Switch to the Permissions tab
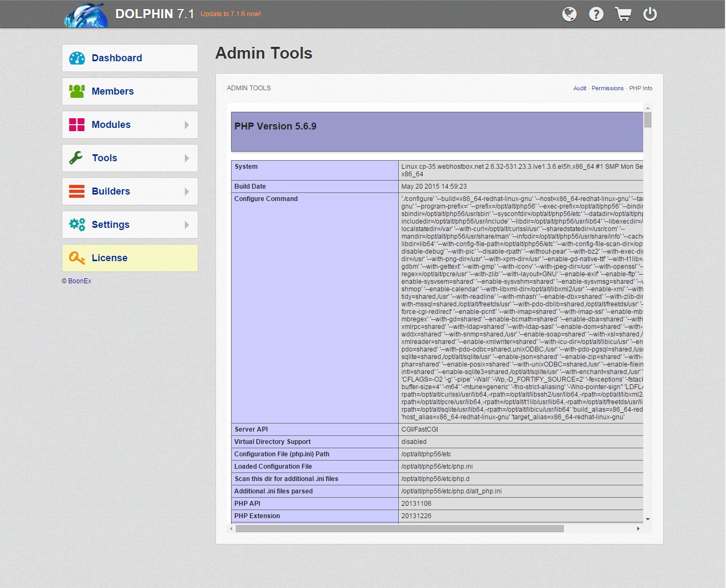The height and width of the screenshot is (588, 726). click(x=607, y=88)
